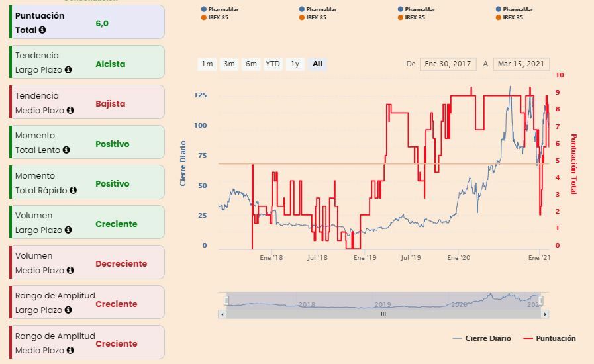Image resolution: width=594 pixels, height=364 pixels.
Task: Click navigator right range handle
Action: coord(540,300)
